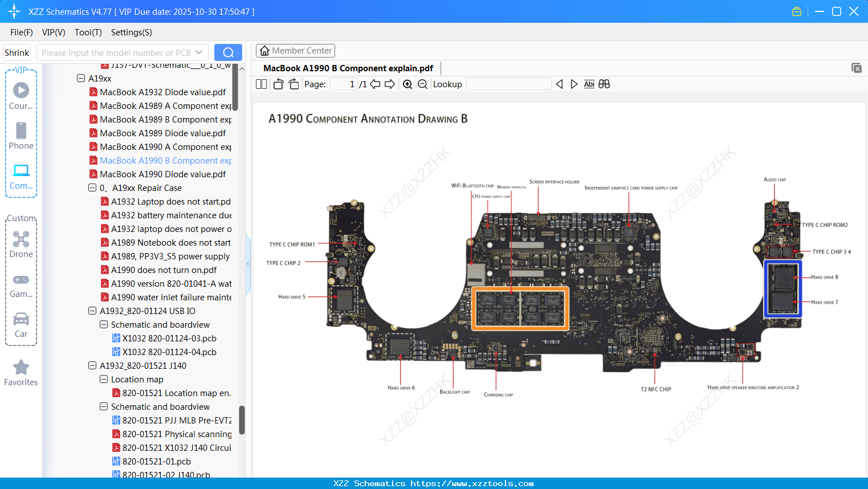Image resolution: width=868 pixels, height=489 pixels.
Task: Open the Car category in sidebar
Action: tap(21, 324)
